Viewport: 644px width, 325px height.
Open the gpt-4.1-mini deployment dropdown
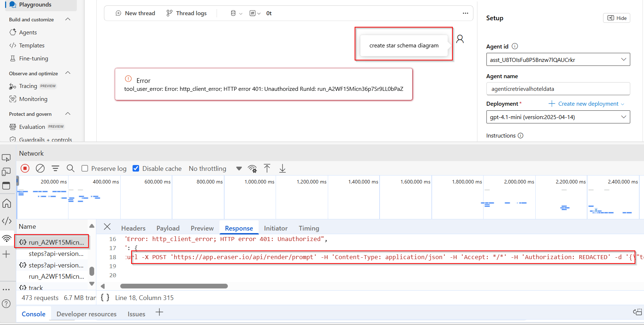pyautogui.click(x=558, y=117)
